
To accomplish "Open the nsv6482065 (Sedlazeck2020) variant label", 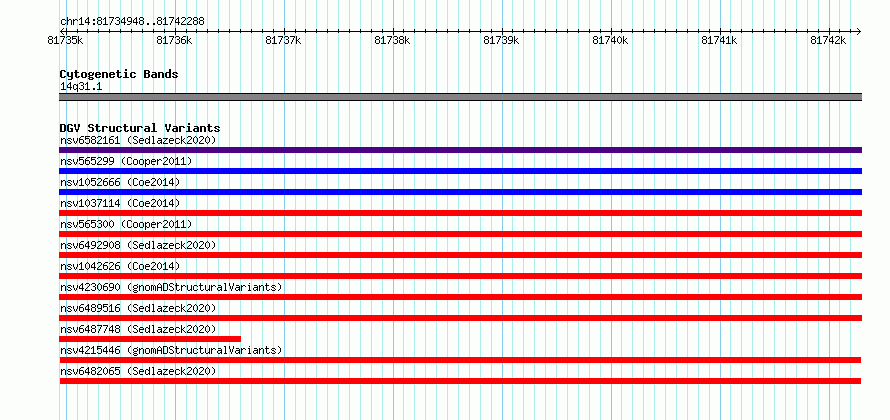I will coord(138,371).
